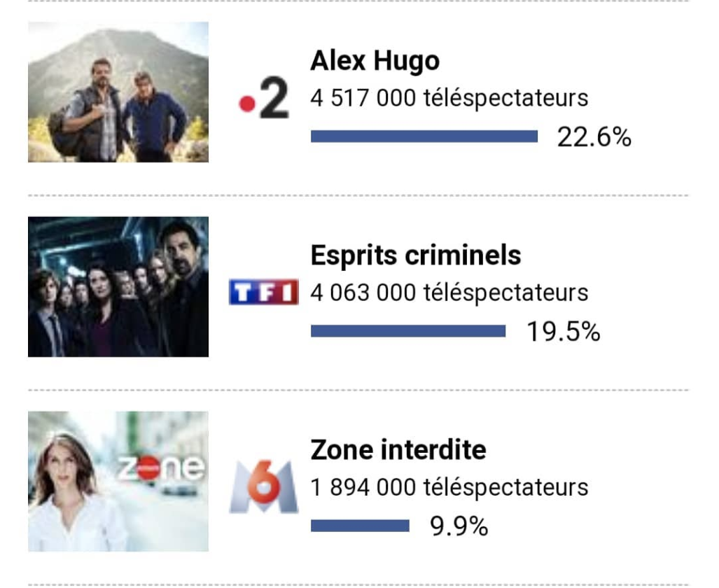This screenshot has height=588, width=719.
Task: Click the 9.9% audience share value
Action: coord(459,526)
